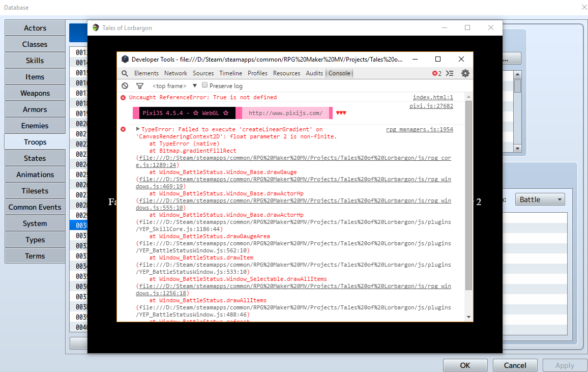This screenshot has height=372, width=588.
Task: Open the rpg_managers.js:1954 source link
Action: point(420,129)
